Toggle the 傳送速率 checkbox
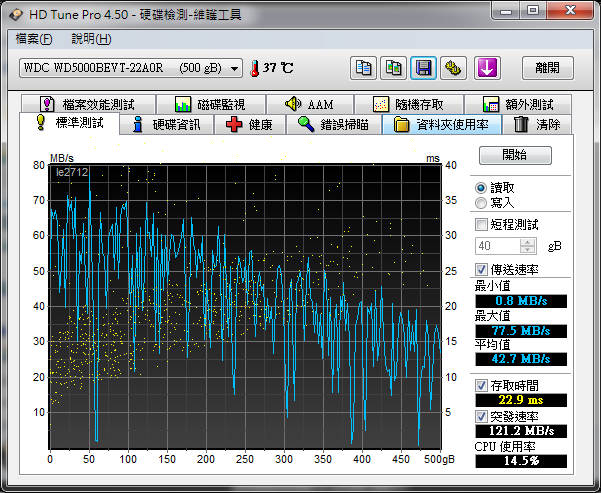 click(x=481, y=269)
